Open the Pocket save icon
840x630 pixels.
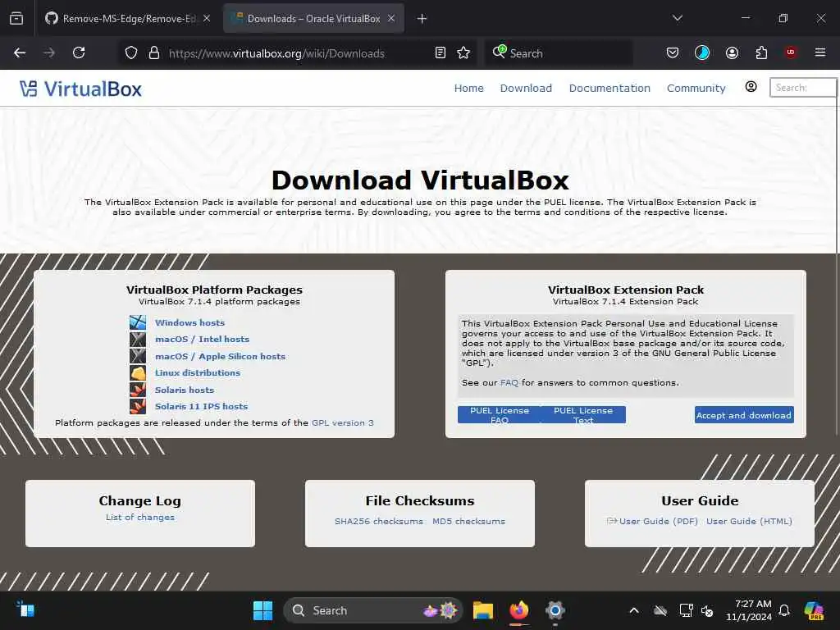[673, 52]
